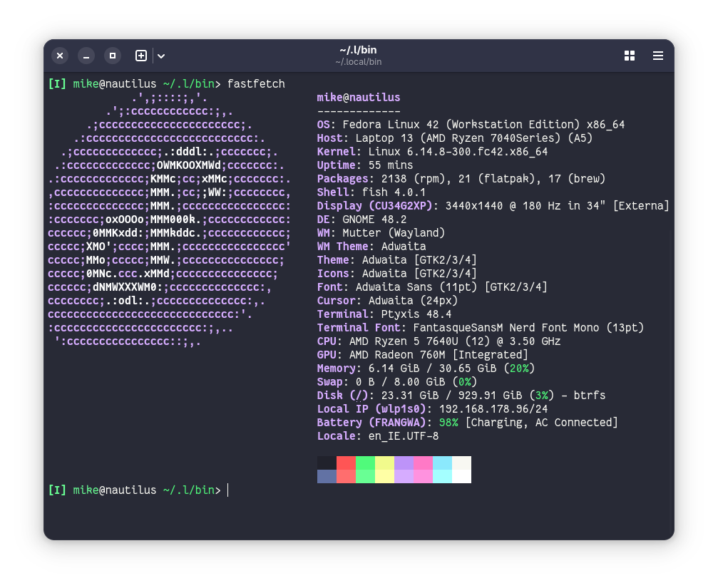Click the fastfetch command text
This screenshot has height=588, width=718.
pyautogui.click(x=256, y=83)
